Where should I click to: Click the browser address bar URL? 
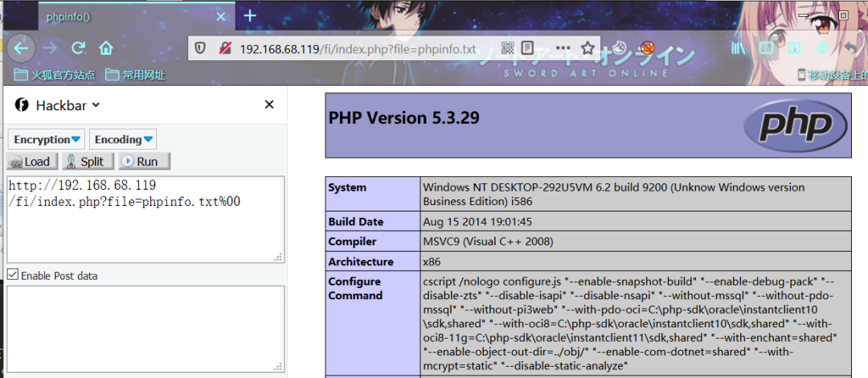(357, 49)
